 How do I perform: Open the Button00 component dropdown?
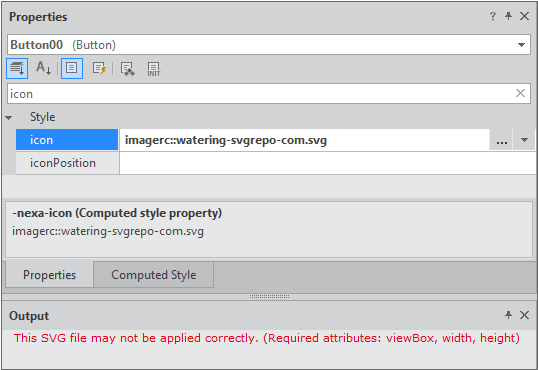point(522,45)
